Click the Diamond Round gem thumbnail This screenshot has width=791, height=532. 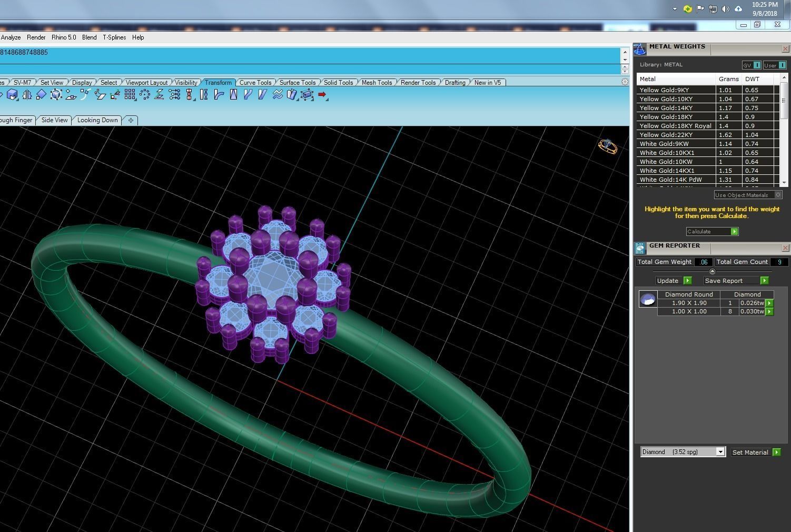[x=648, y=299]
